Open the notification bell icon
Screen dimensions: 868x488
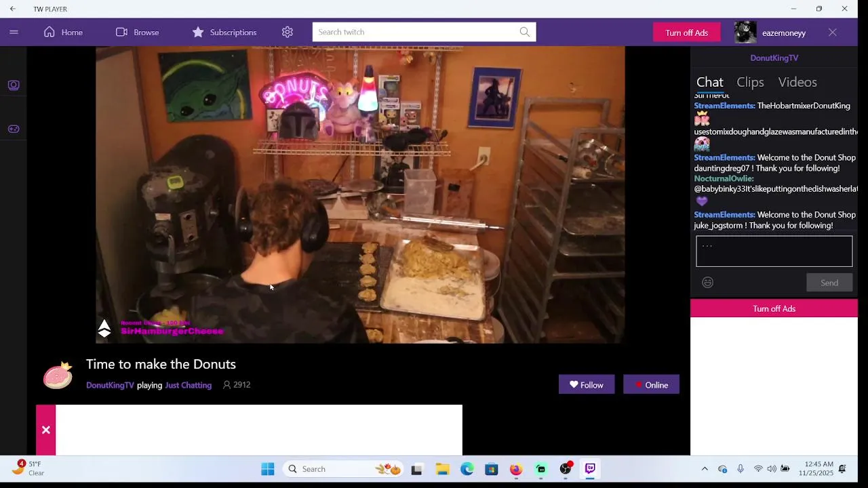pos(842,469)
